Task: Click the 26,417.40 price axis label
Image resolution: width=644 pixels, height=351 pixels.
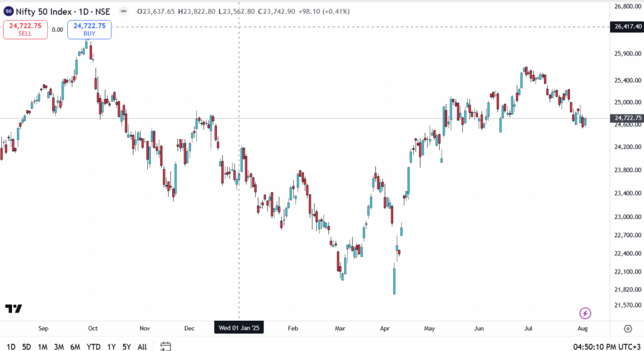Action: [x=626, y=26]
